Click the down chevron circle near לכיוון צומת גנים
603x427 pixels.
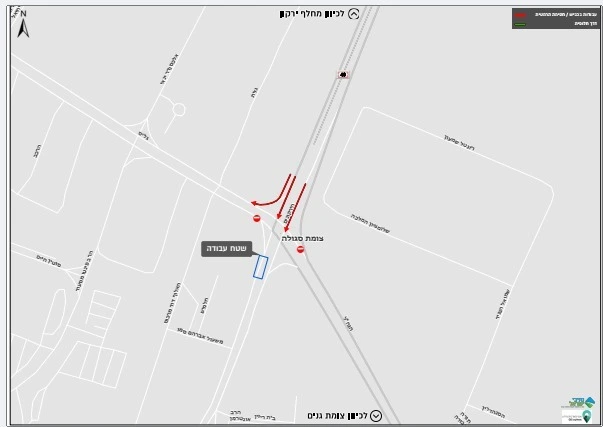click(376, 416)
